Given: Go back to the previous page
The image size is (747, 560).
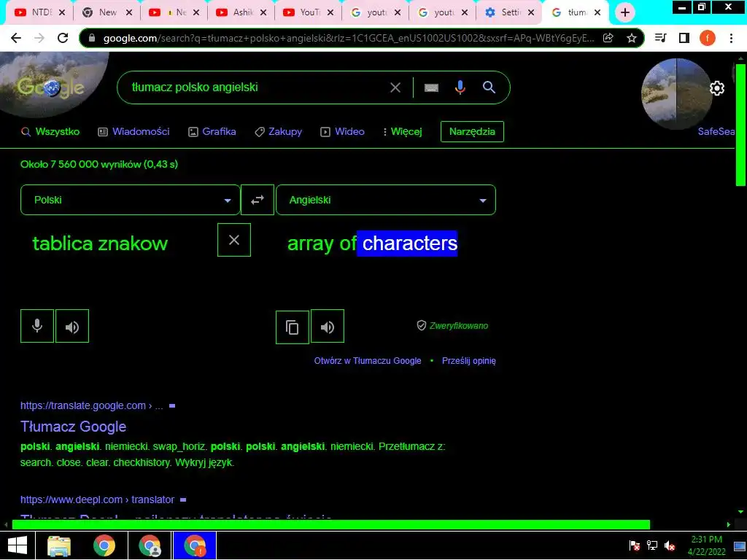Looking at the screenshot, I should pyautogui.click(x=16, y=38).
